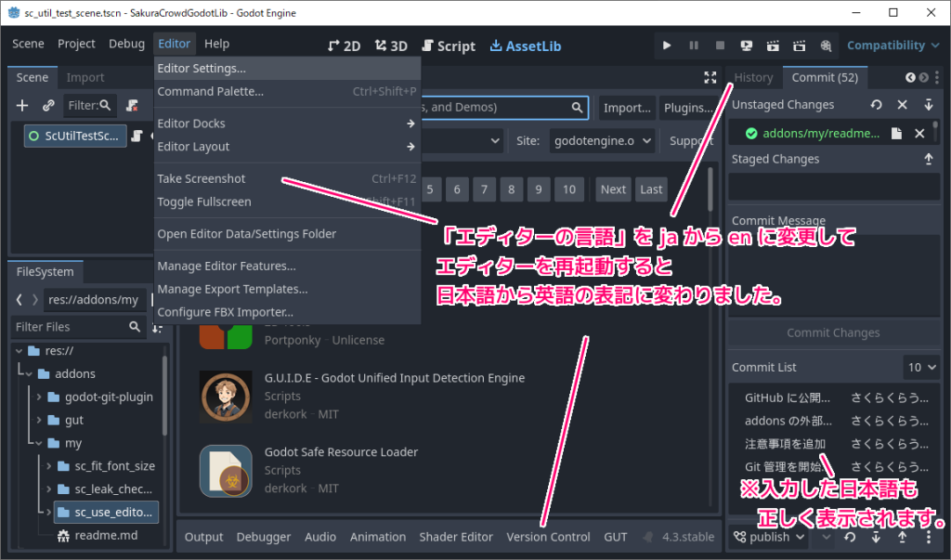Click the instantiate child scene link icon
This screenshot has width=951, height=560.
[48, 106]
